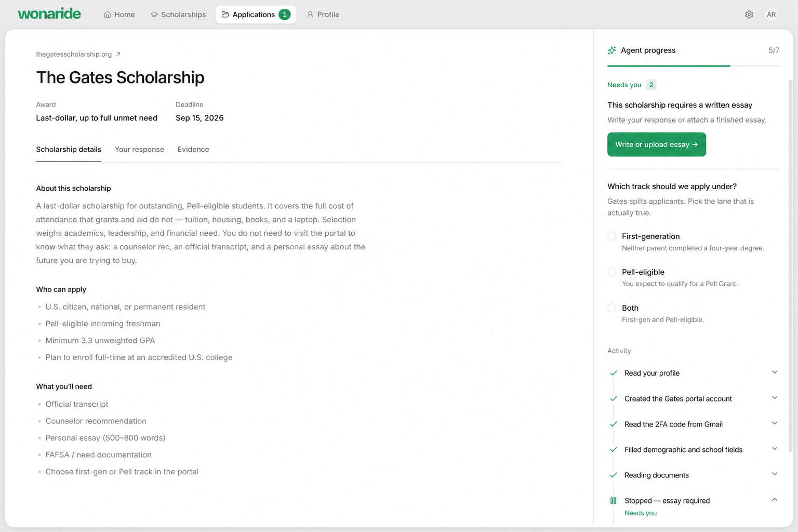Expand Created the Gates portal account step
This screenshot has height=532, width=798.
(x=775, y=398)
